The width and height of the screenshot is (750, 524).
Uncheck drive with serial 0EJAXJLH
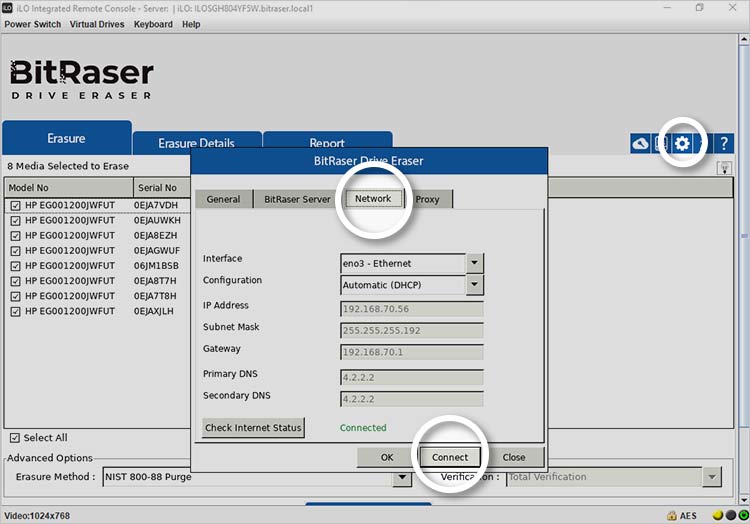(x=15, y=312)
